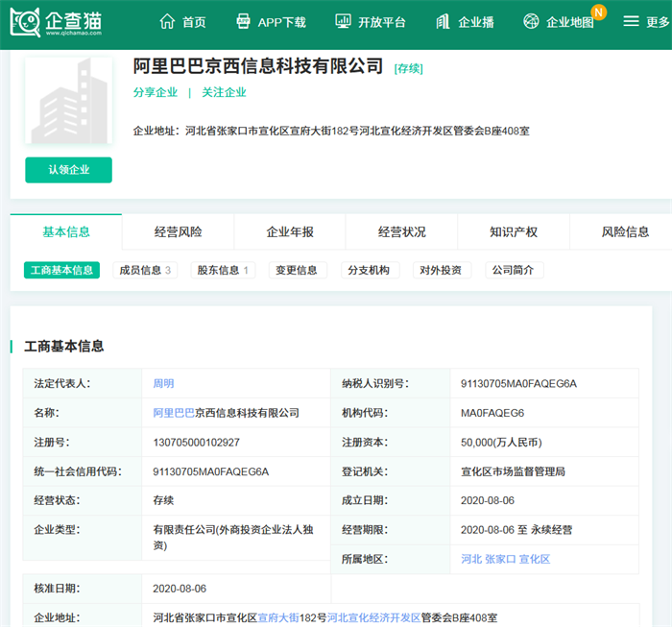This screenshot has height=627, width=672.
Task: Click the orange N badge
Action: (x=599, y=12)
